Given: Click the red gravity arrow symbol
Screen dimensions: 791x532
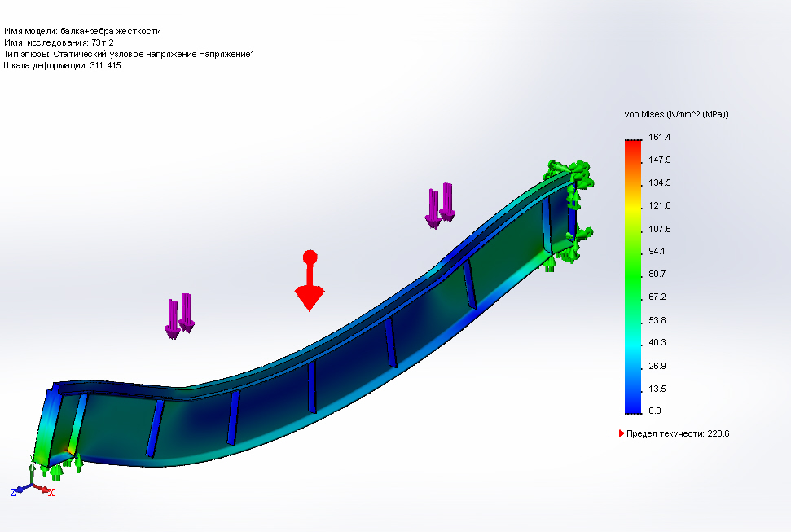Looking at the screenshot, I should coord(310,280).
